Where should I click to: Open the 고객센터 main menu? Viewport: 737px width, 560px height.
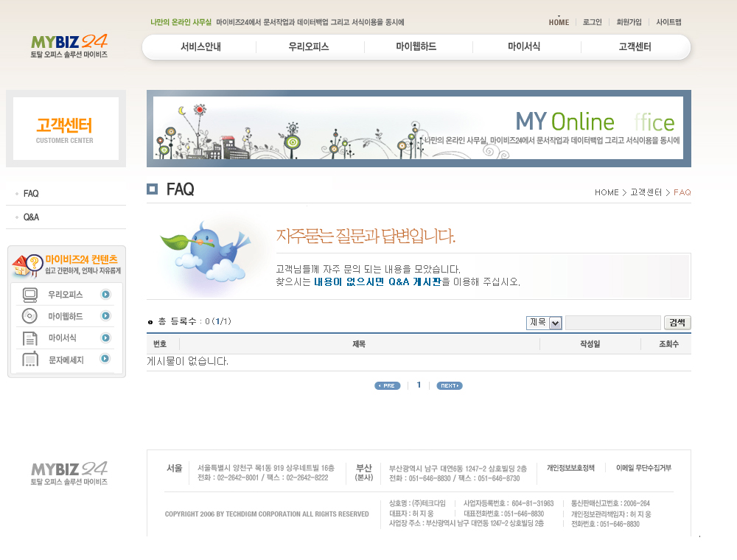click(x=635, y=47)
